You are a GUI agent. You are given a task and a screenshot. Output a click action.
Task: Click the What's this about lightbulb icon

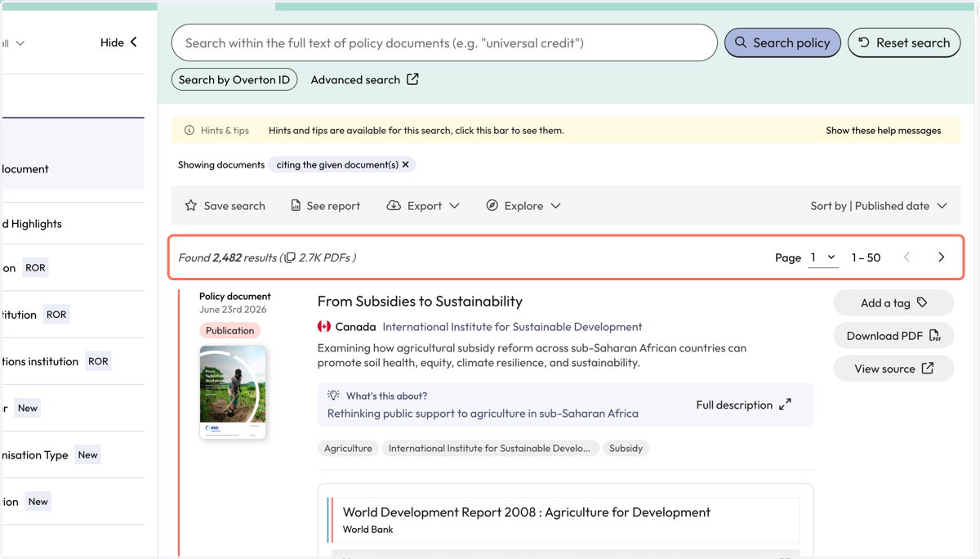(x=333, y=395)
